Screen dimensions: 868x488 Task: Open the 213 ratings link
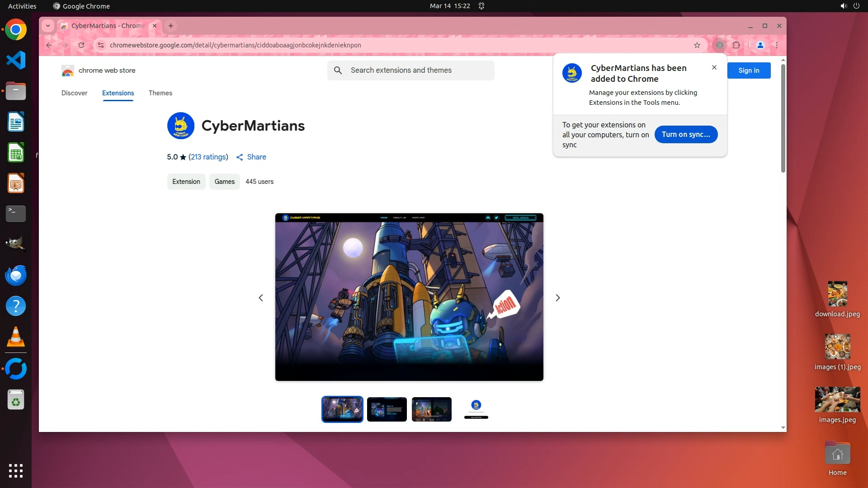(x=208, y=157)
